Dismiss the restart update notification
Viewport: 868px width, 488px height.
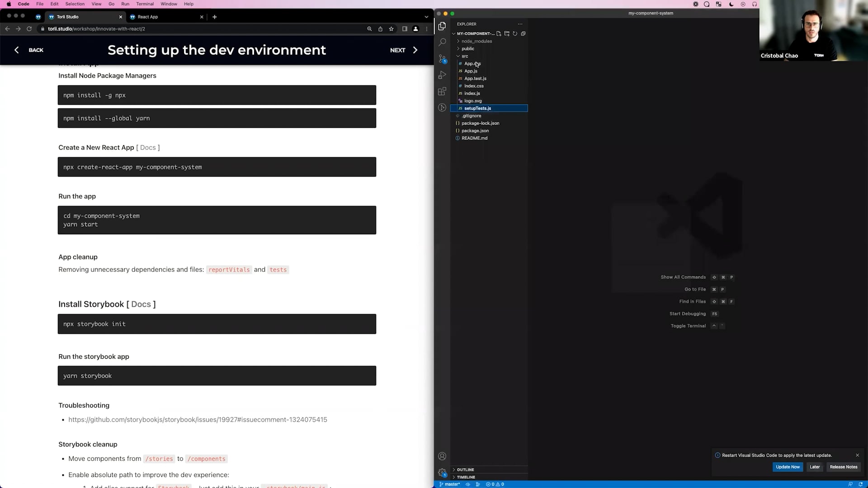click(x=857, y=455)
